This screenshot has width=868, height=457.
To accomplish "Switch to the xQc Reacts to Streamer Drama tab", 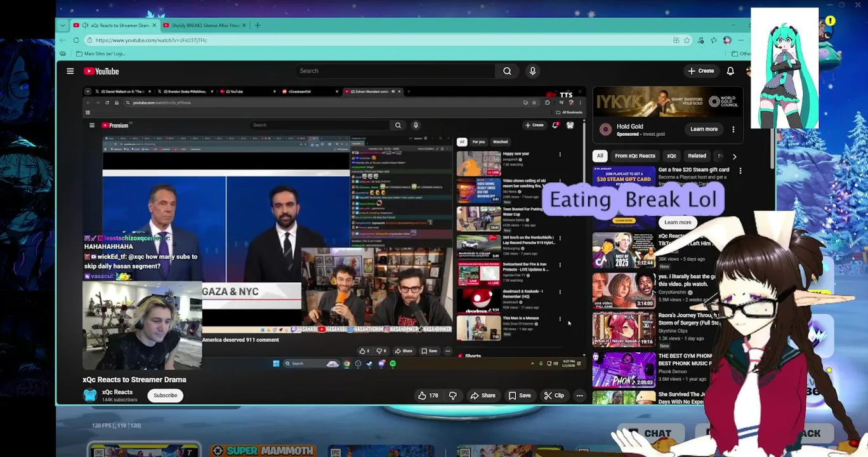I will tap(114, 25).
